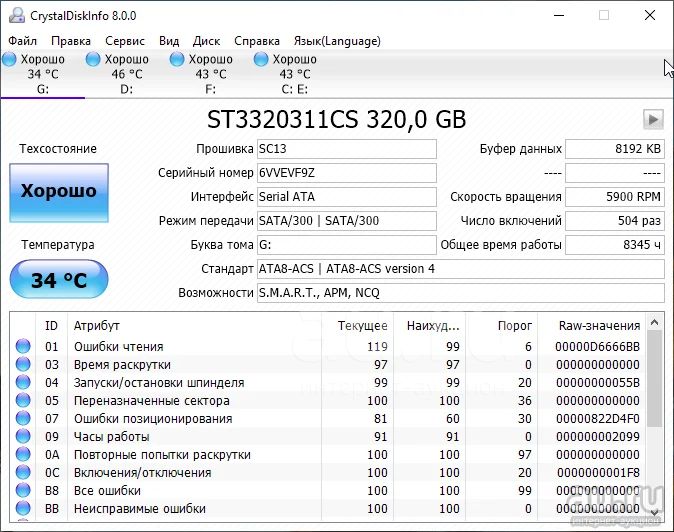Open the Файл menu
Image resolution: width=674 pixels, height=532 pixels.
[x=22, y=41]
